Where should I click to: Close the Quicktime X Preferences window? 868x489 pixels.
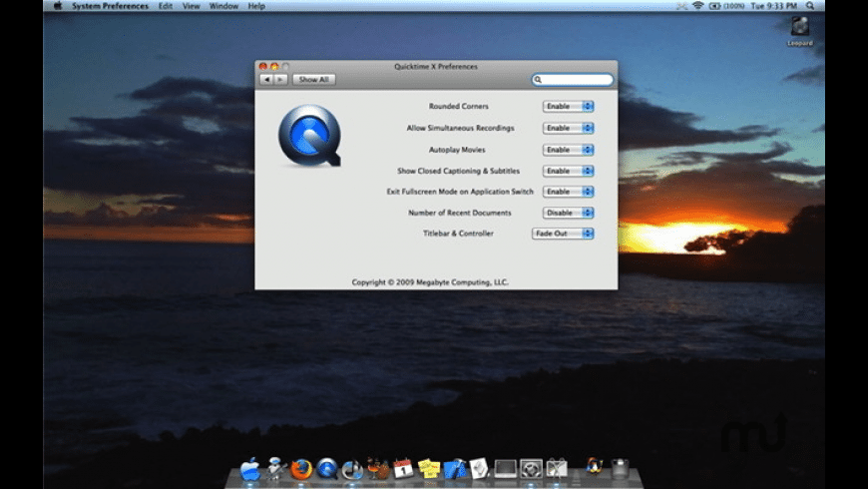pyautogui.click(x=263, y=67)
